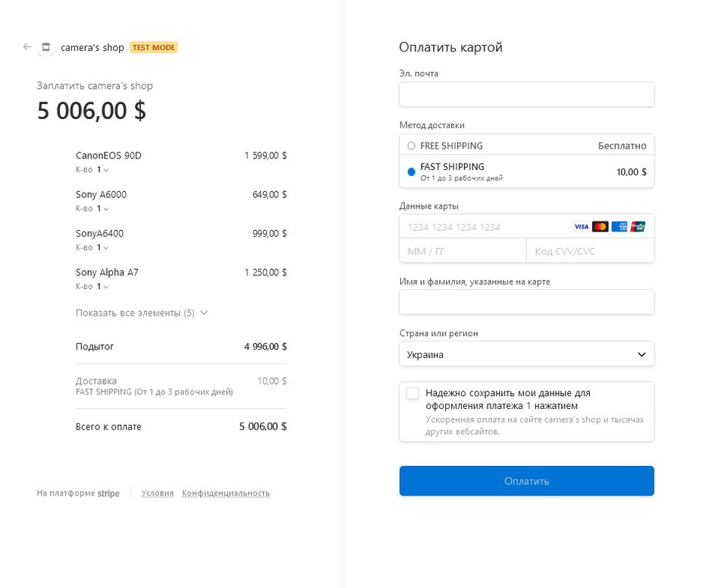
Task: Open the quantity dropdown for Sony Alpha A7
Action: [x=102, y=286]
